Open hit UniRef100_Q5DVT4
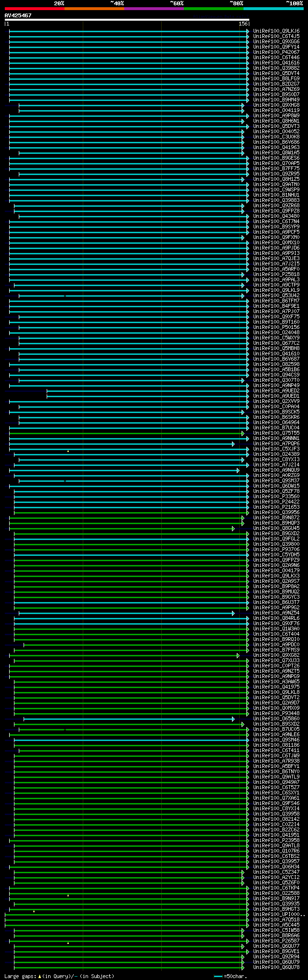Image resolution: width=308 pixels, height=980 pixels. 276,73
